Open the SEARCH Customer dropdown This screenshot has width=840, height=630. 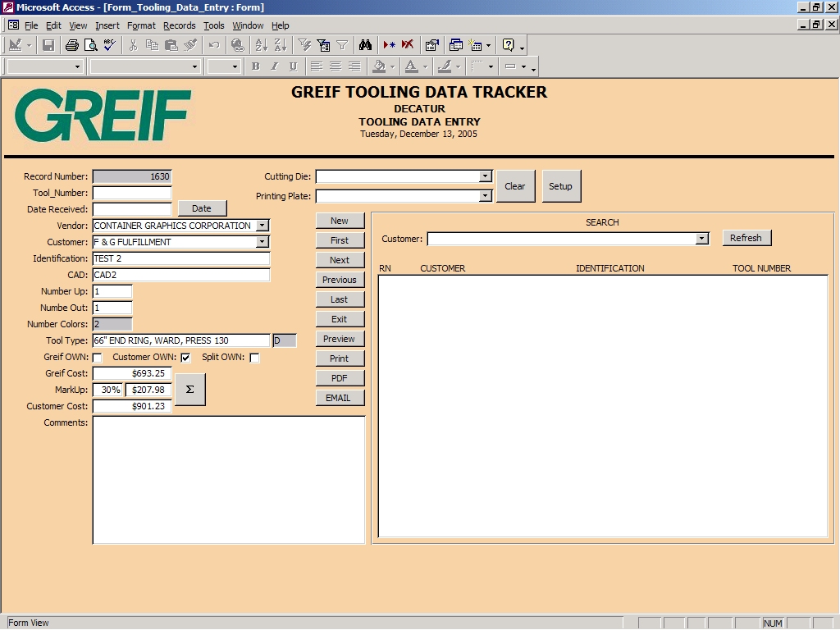click(702, 239)
